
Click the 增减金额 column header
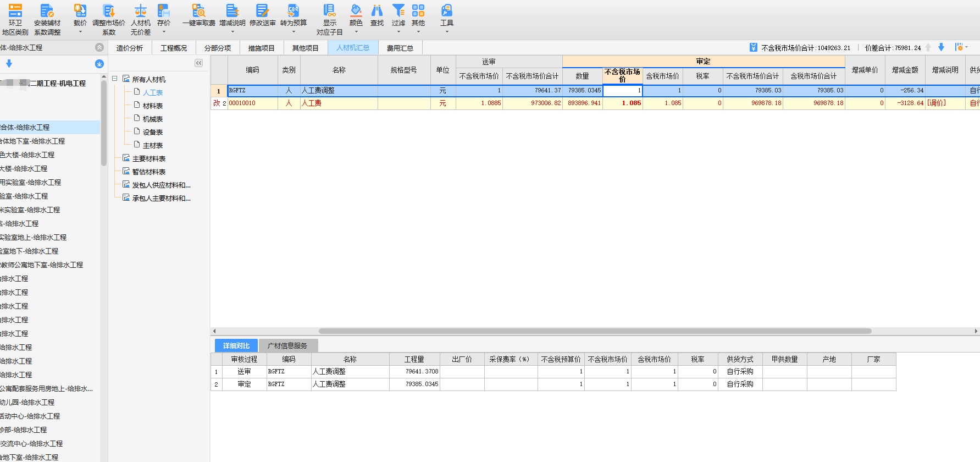[x=905, y=70]
